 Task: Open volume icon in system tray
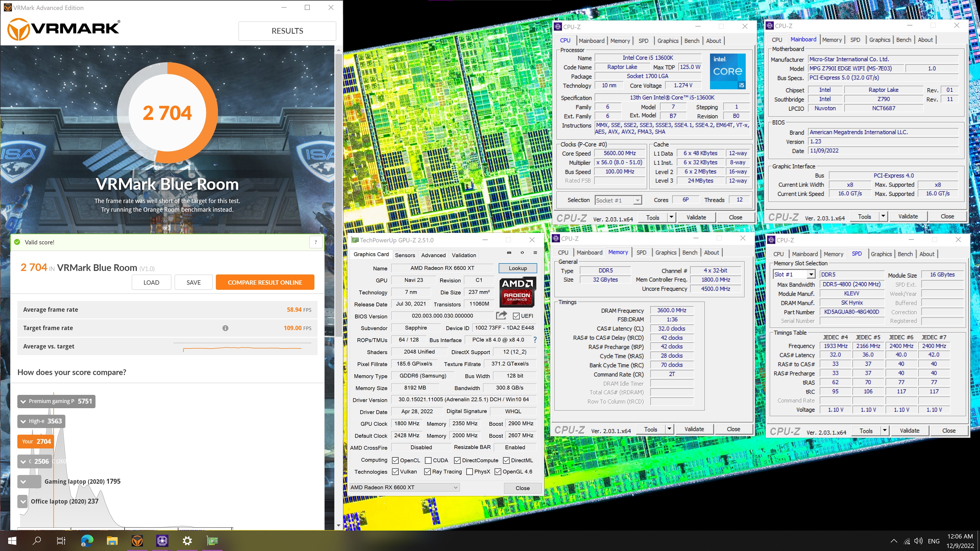tap(918, 541)
